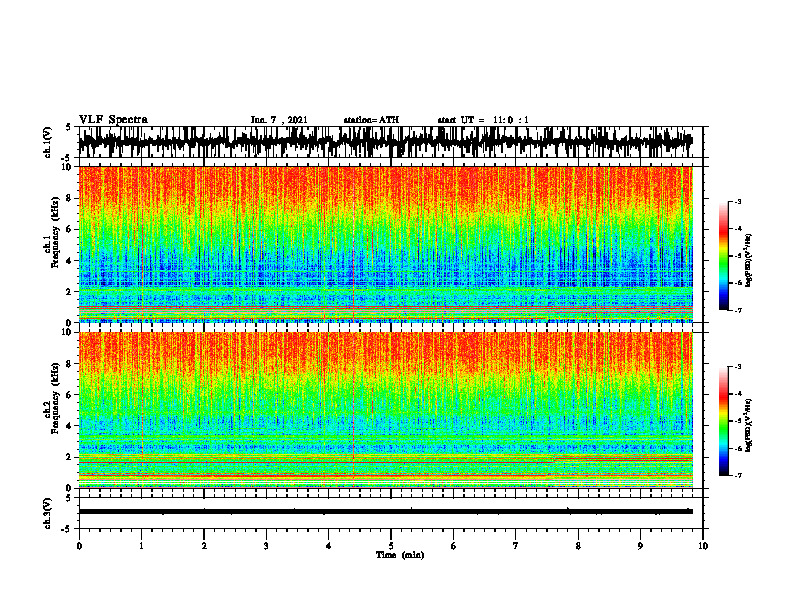792x612 pixels.
Task: Click the ch.2 color bar log(PSD) unit label
Action: pyautogui.click(x=749, y=425)
